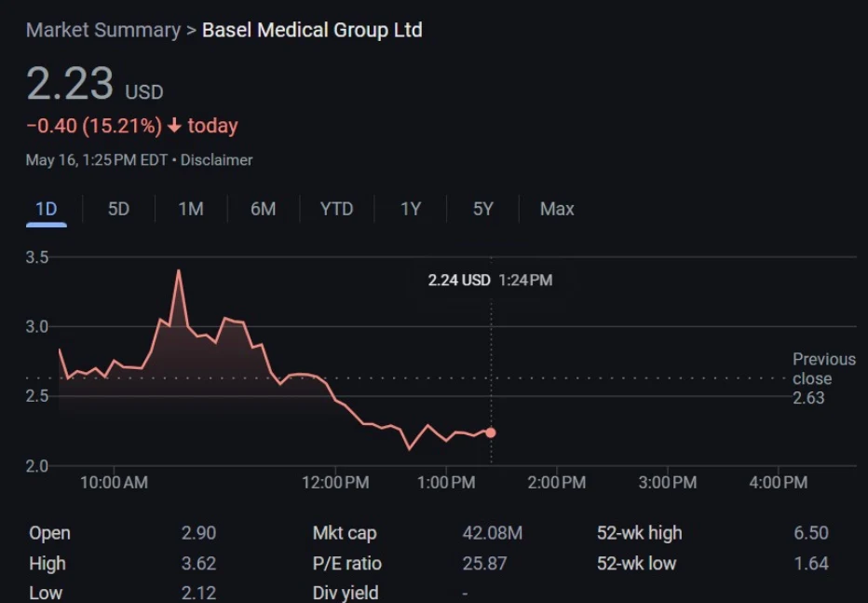Click the 3:00 PM axis label
Screen dimensions: 868x603
click(668, 482)
